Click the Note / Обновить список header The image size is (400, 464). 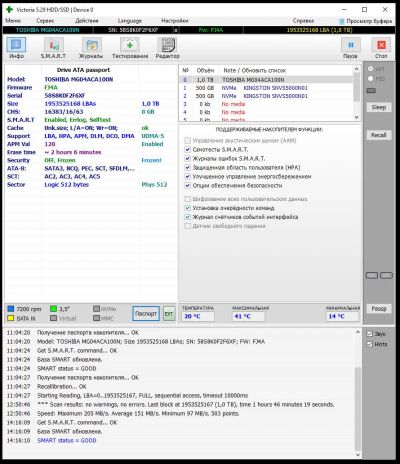coord(255,70)
